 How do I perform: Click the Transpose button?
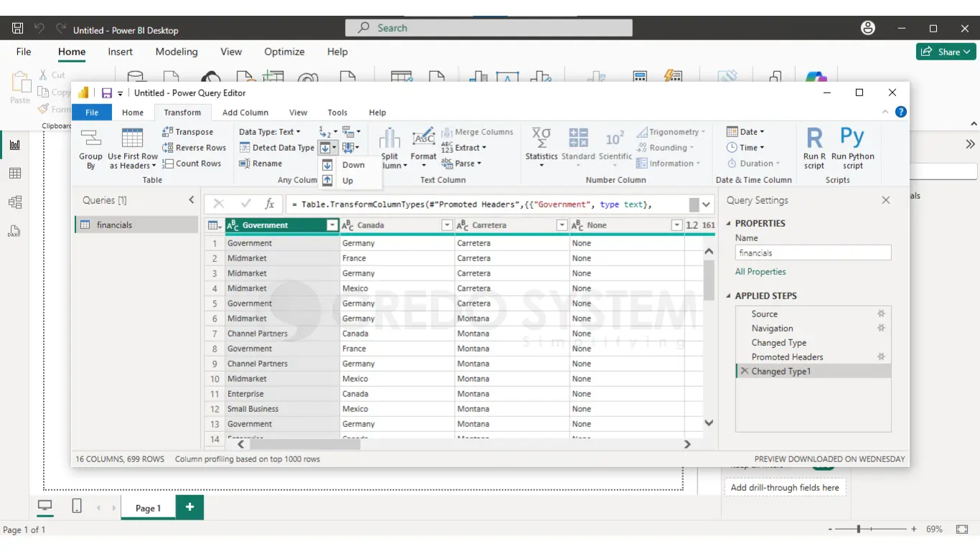click(188, 132)
